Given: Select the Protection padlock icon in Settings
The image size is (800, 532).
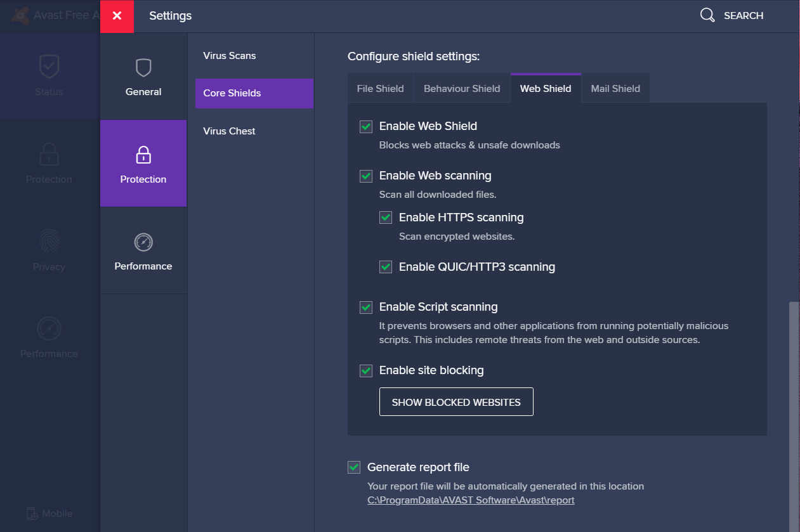Looking at the screenshot, I should [143, 155].
